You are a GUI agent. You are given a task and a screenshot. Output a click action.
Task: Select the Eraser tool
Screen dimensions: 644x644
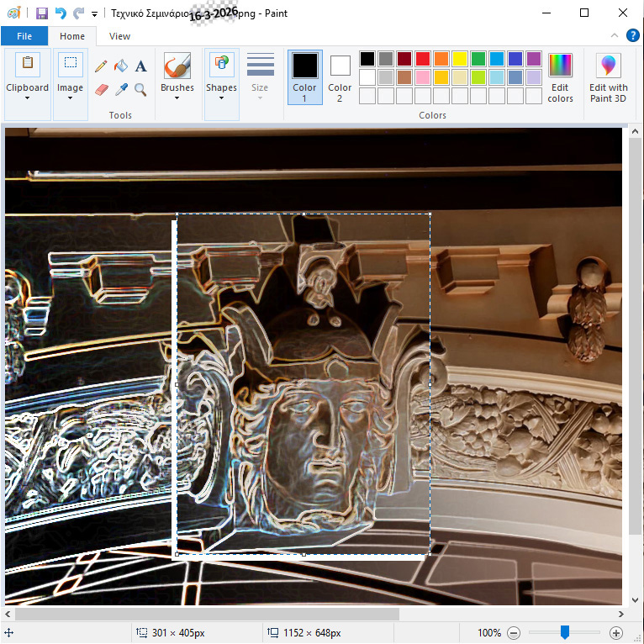(x=102, y=88)
